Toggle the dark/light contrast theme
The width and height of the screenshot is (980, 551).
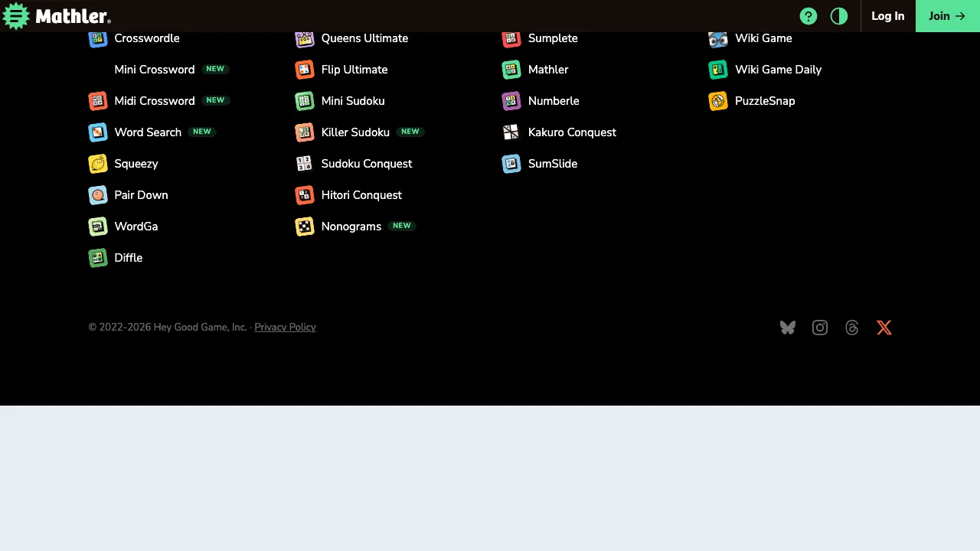[839, 16]
